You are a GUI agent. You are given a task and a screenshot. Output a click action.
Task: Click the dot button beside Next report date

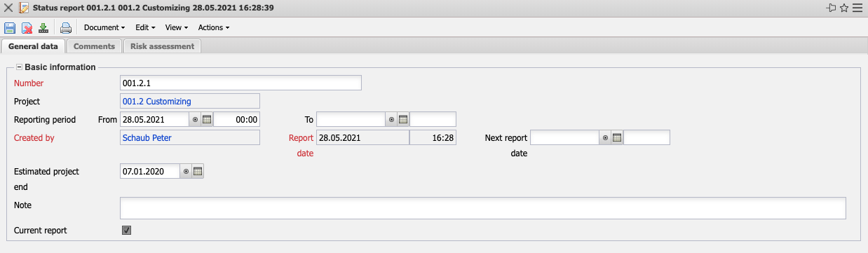tap(605, 138)
